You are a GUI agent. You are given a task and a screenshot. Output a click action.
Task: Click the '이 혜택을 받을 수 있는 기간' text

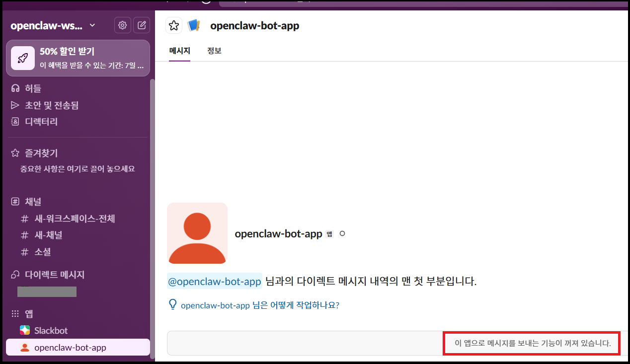(x=92, y=66)
